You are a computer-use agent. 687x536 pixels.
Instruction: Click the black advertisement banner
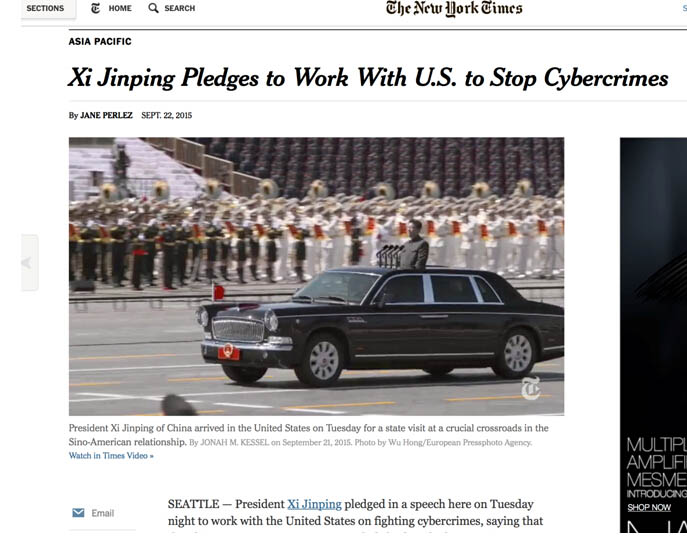coord(653,335)
